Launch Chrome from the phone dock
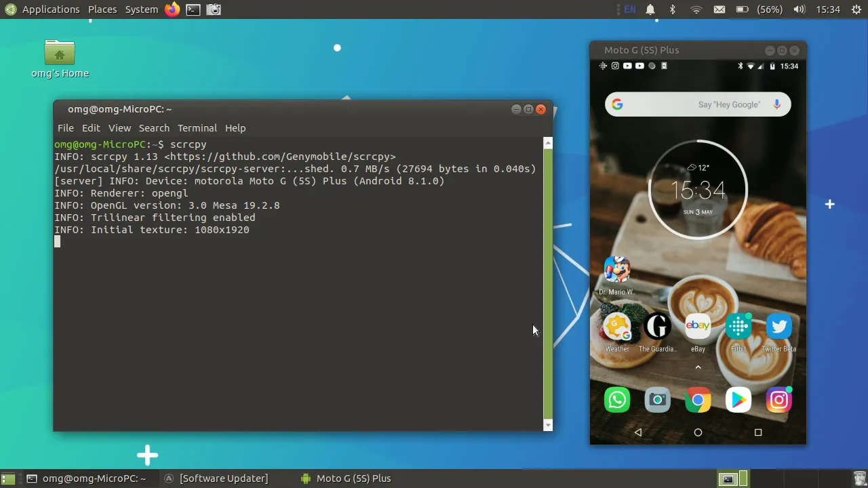 (x=698, y=399)
